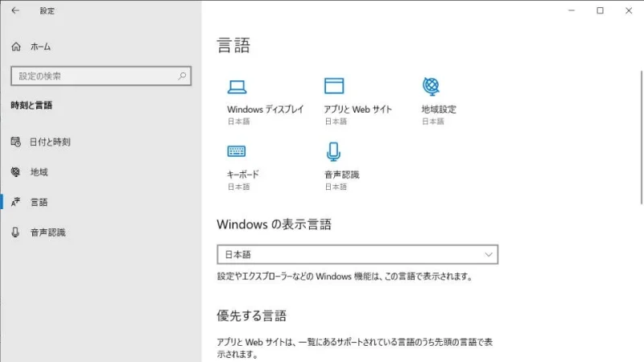Screen dimensions: 644x362
Task: Click the 地域設定 label
Action: 439,109
